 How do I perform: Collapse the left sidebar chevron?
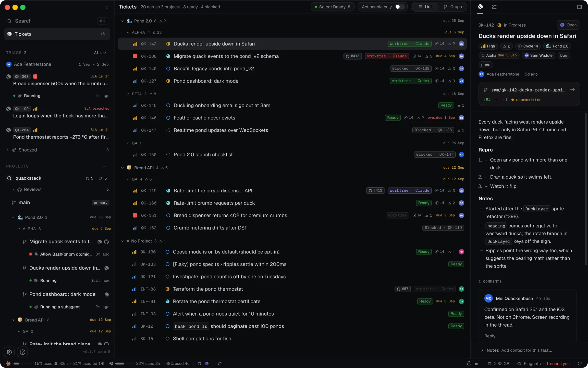coord(107,7)
